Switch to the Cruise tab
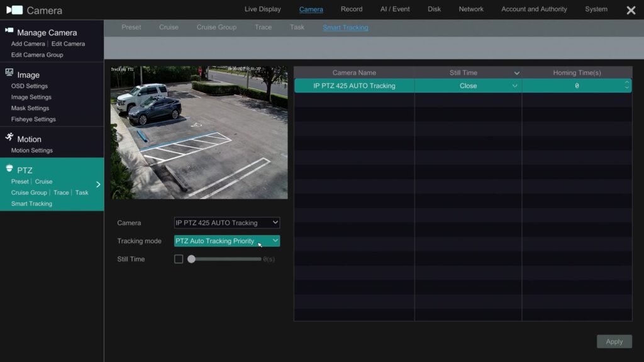644x362 pixels. pyautogui.click(x=169, y=27)
